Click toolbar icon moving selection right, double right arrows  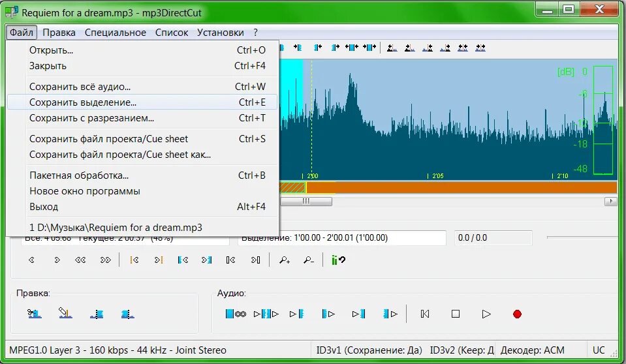click(x=369, y=48)
